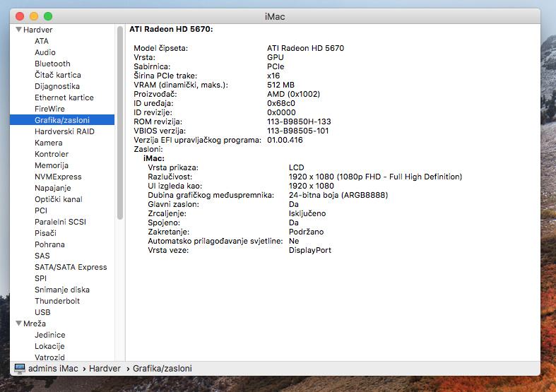This screenshot has height=392, width=556.
Task: Open the Ethernet kartice entry
Action: click(64, 97)
